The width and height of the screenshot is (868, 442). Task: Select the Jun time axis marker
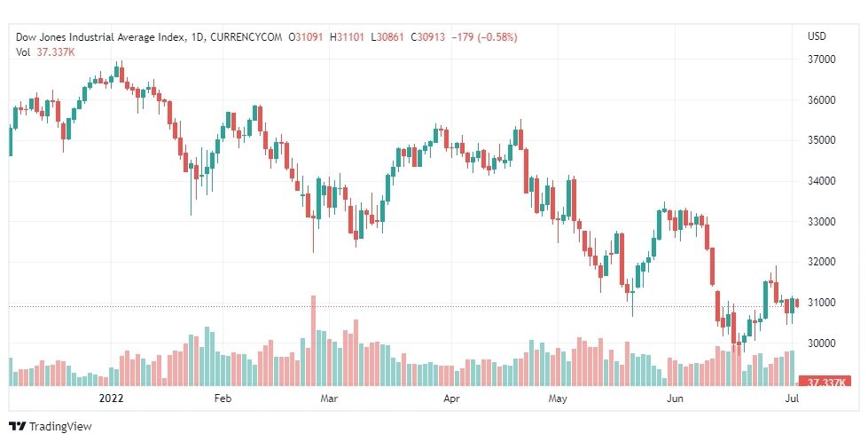pos(675,399)
